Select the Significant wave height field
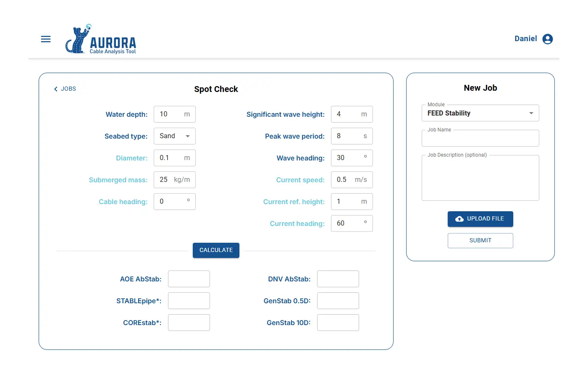The image size is (588, 378). click(x=347, y=114)
